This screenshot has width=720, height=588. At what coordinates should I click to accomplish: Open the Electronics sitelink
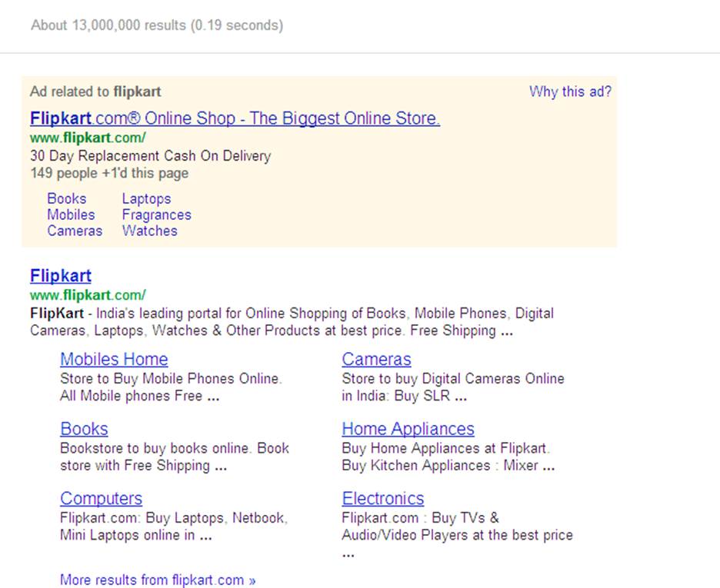click(382, 499)
